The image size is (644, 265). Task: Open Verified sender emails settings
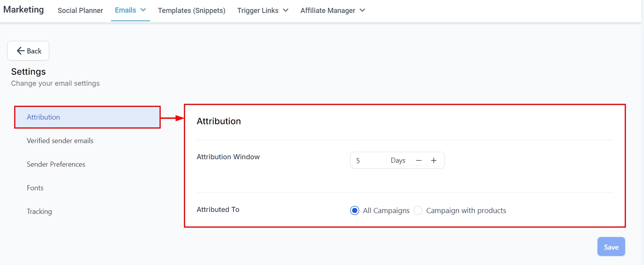coord(60,141)
